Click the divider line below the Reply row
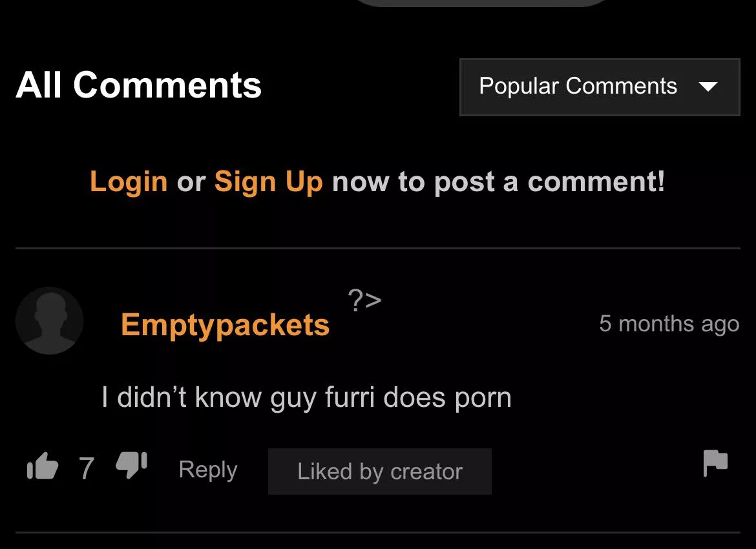 pos(378,533)
